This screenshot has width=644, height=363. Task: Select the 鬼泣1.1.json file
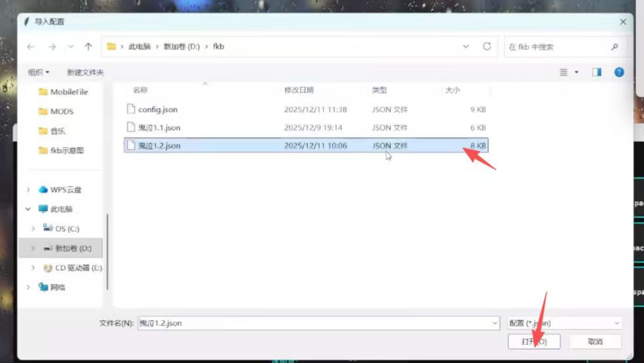click(159, 128)
